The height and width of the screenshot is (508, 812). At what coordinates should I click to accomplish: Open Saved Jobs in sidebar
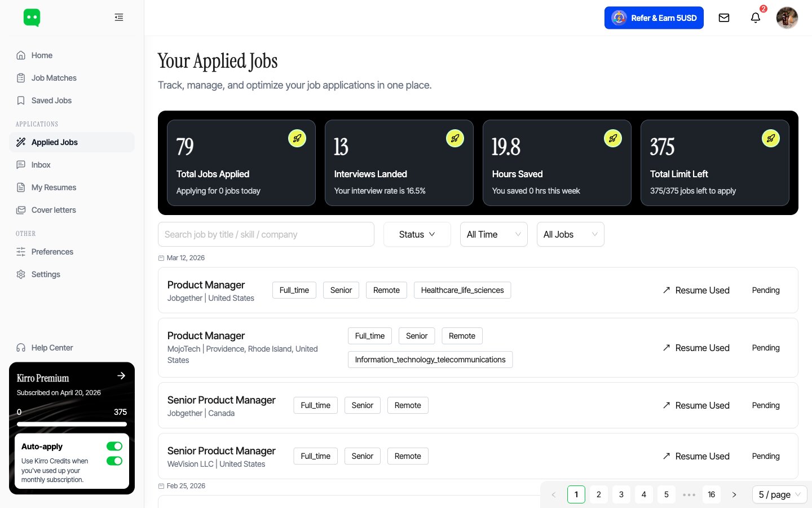click(72, 100)
